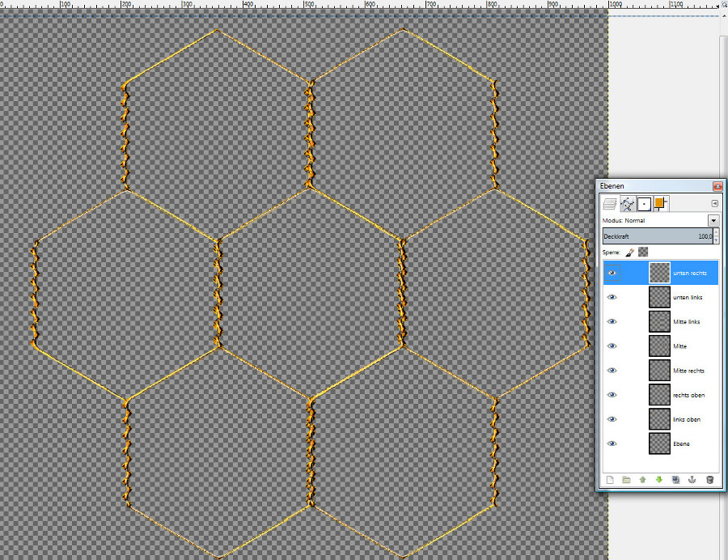The height and width of the screenshot is (560, 728).
Task: Delete layer using the trash icon
Action: [x=709, y=480]
